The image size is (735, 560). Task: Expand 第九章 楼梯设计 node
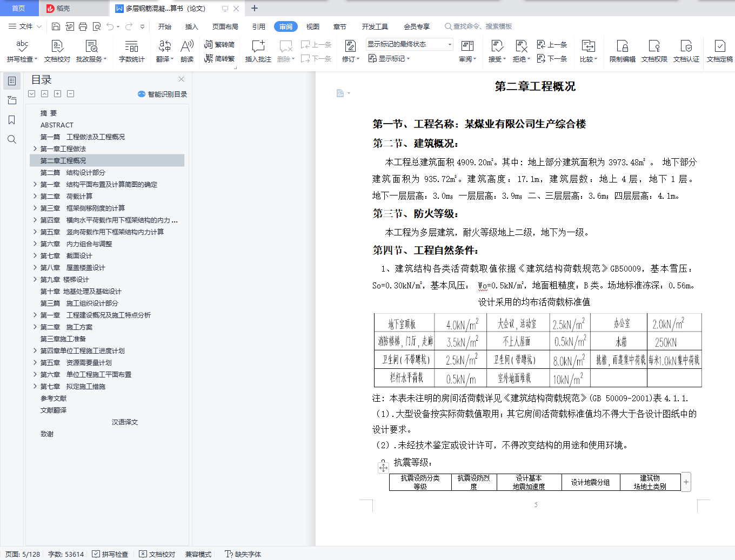pos(35,279)
